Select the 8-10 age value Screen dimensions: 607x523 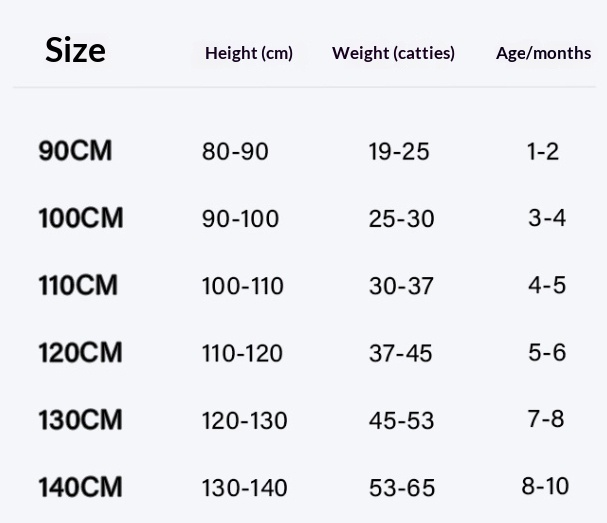click(545, 487)
